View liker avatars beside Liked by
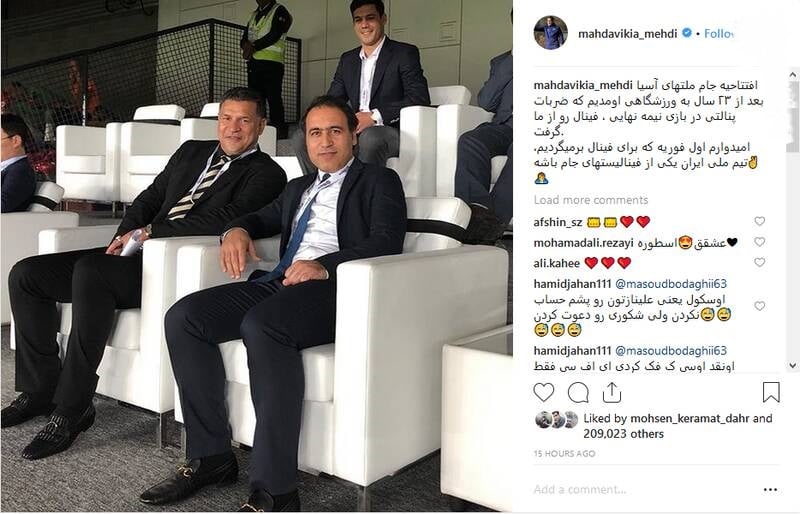 click(557, 420)
